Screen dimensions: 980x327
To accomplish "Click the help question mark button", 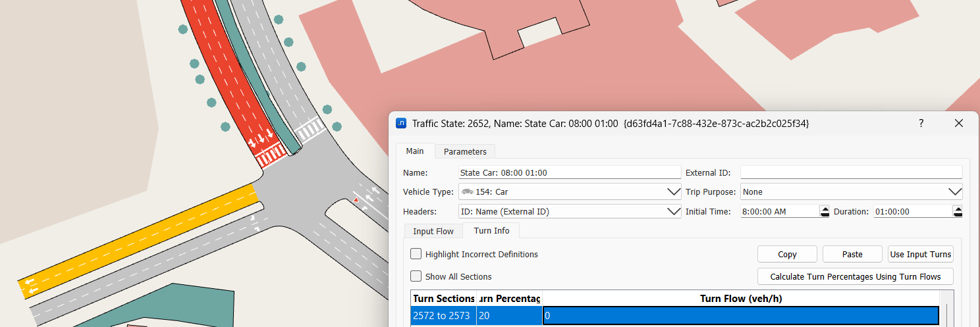I will click(x=921, y=123).
